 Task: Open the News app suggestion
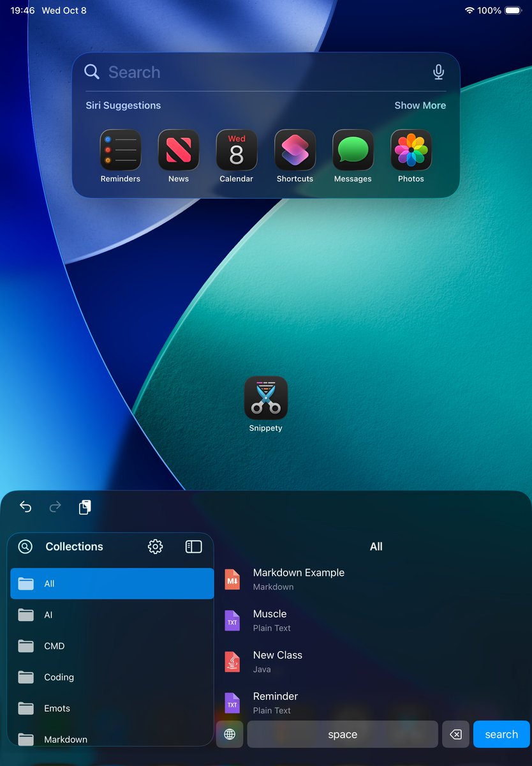179,151
